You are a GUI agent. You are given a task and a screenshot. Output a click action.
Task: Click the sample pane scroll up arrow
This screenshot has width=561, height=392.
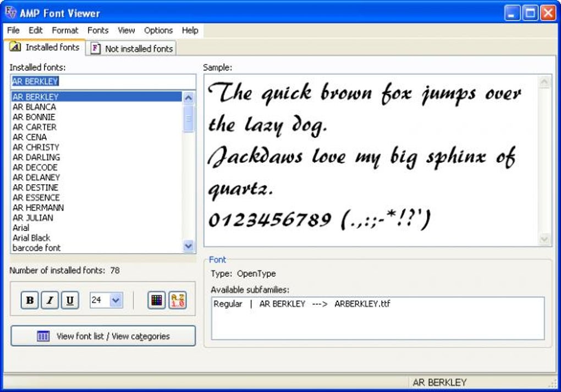click(544, 82)
